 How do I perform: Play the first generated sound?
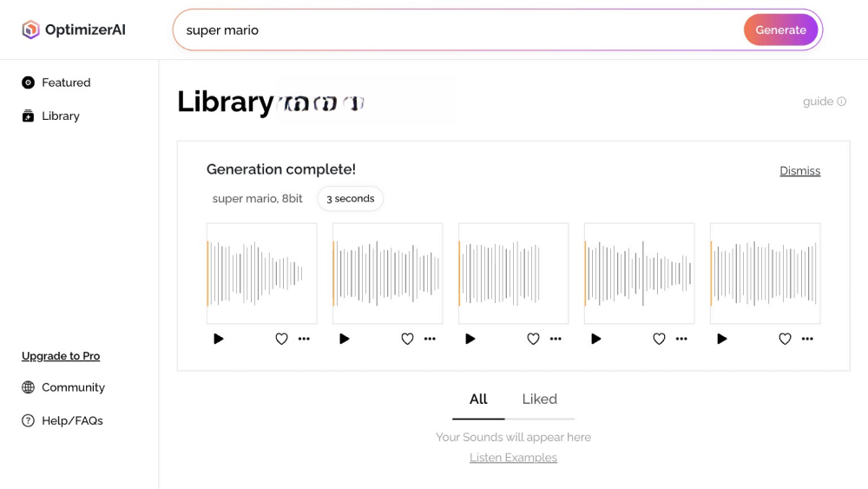click(219, 339)
